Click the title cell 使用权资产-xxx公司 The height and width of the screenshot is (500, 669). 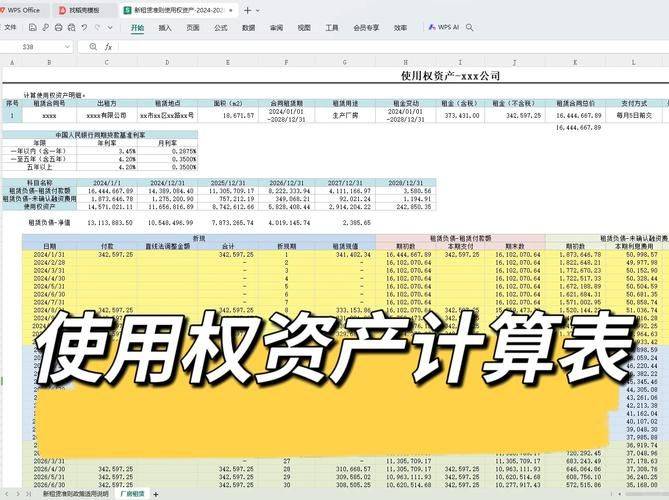pos(451,76)
